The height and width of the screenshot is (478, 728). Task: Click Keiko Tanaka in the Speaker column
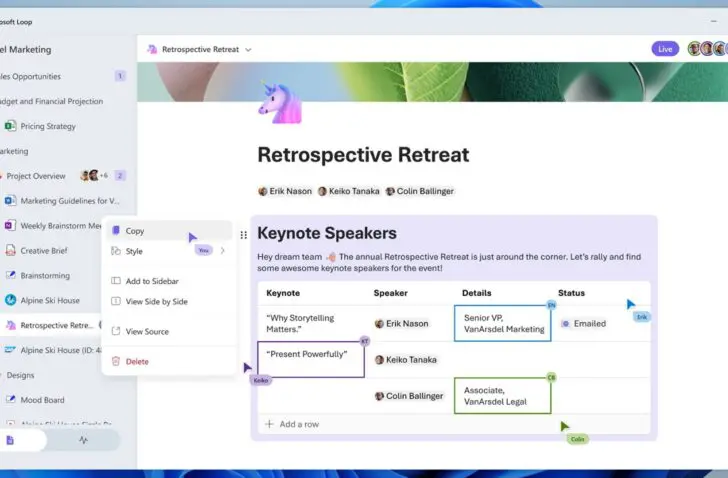(406, 360)
